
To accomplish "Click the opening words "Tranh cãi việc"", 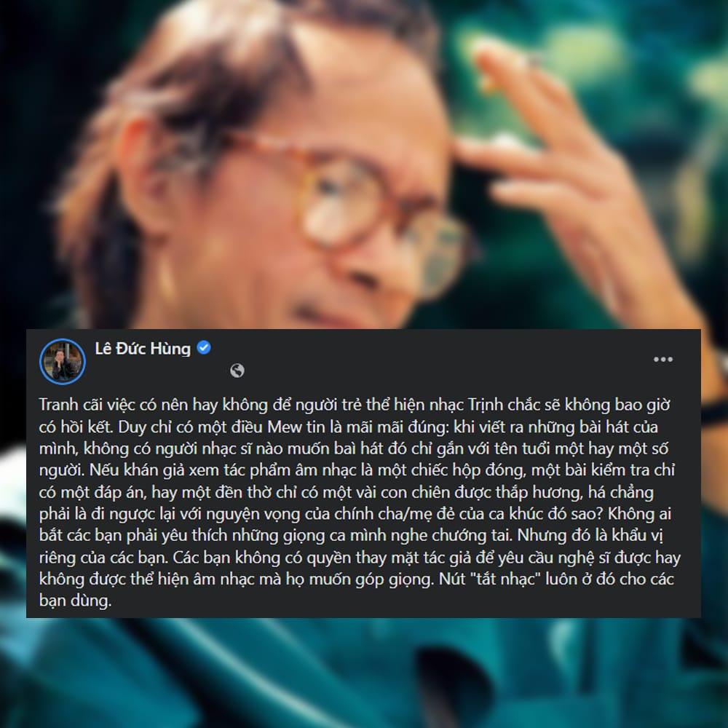I will [x=87, y=405].
